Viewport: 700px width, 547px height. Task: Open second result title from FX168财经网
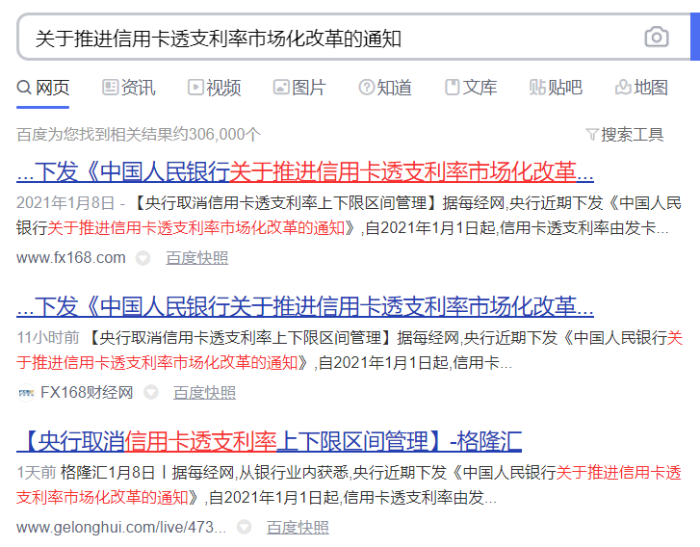coord(305,307)
